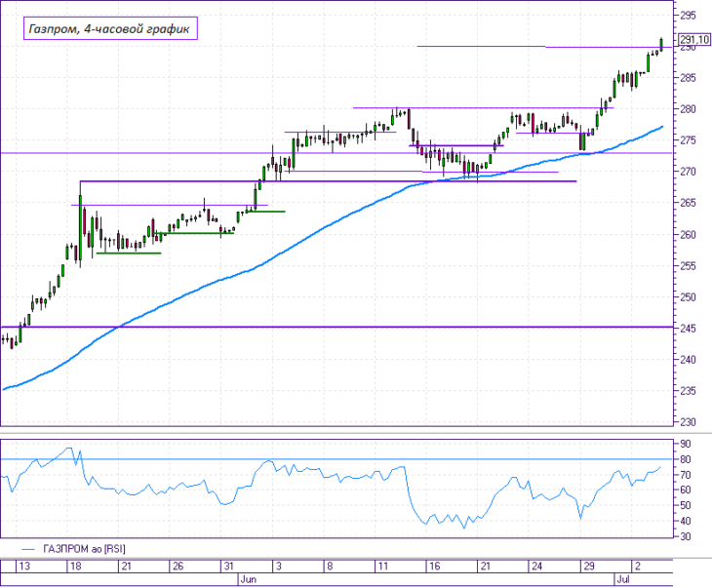Select date 13 on the time axis
This screenshot has width=712, height=588.
click(24, 567)
